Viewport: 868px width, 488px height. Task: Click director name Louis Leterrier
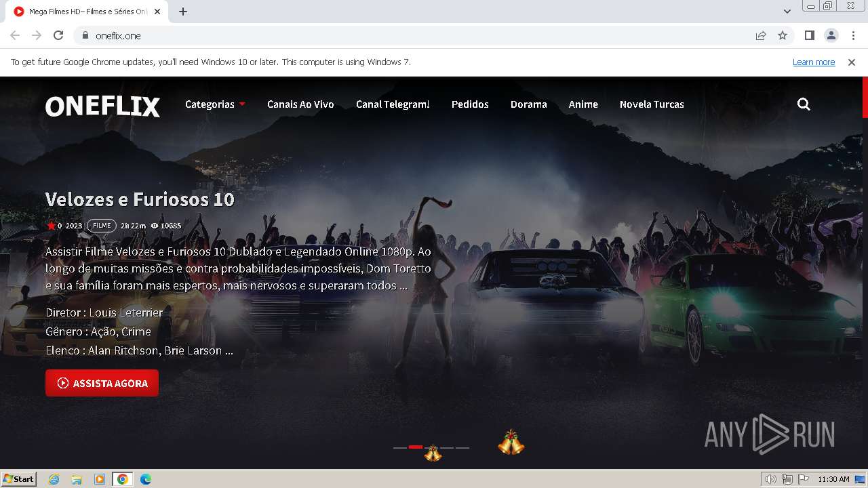tap(126, 312)
